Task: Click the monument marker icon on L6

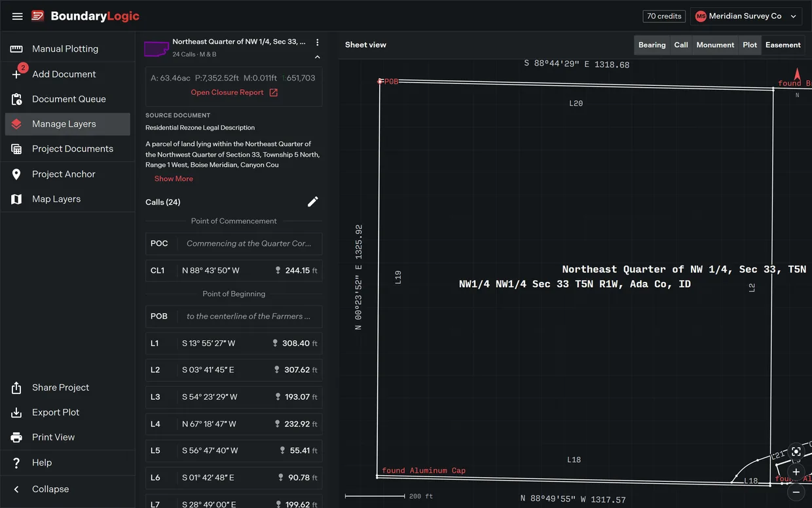Action: 281,478
